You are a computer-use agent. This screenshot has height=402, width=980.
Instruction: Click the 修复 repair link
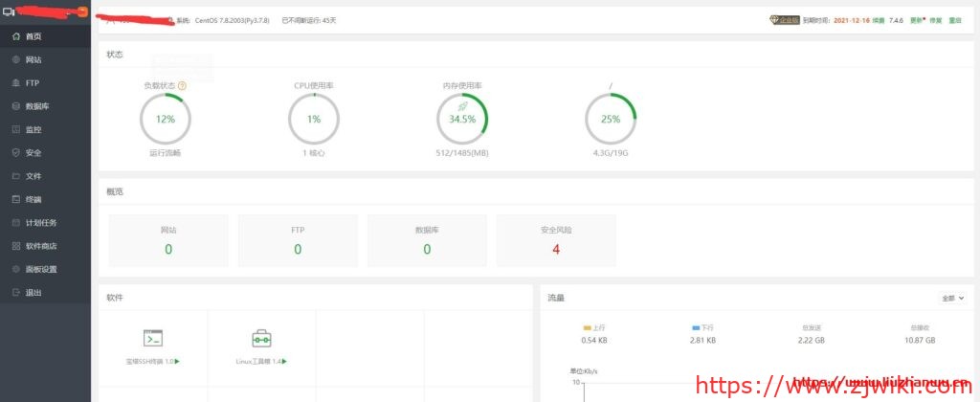pyautogui.click(x=935, y=19)
